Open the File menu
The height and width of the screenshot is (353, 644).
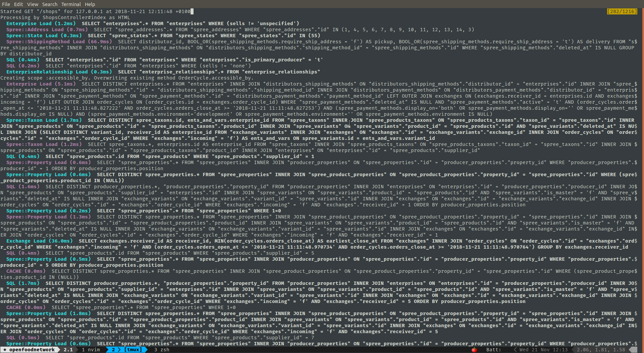point(6,4)
